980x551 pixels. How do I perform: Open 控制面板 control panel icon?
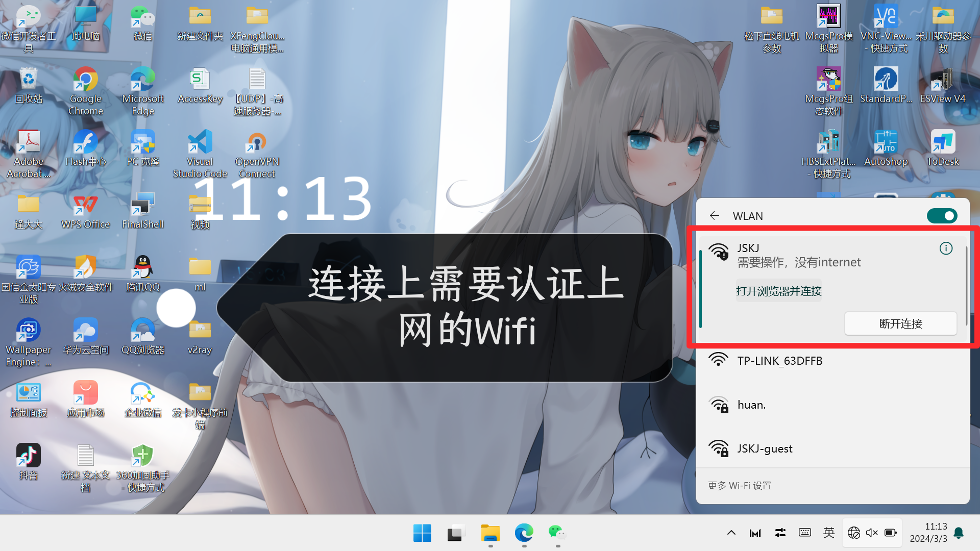[x=29, y=399]
